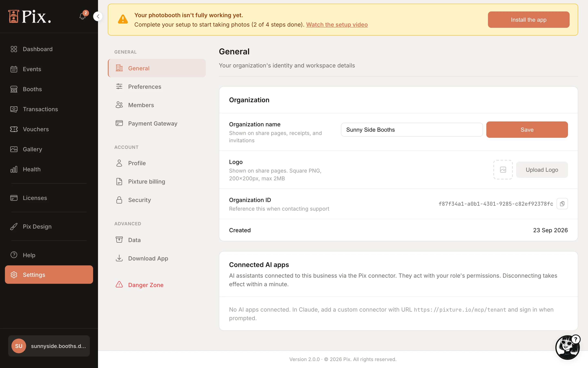Open the Members settings tab
Screen dimensions: 588x368
pos(157,105)
